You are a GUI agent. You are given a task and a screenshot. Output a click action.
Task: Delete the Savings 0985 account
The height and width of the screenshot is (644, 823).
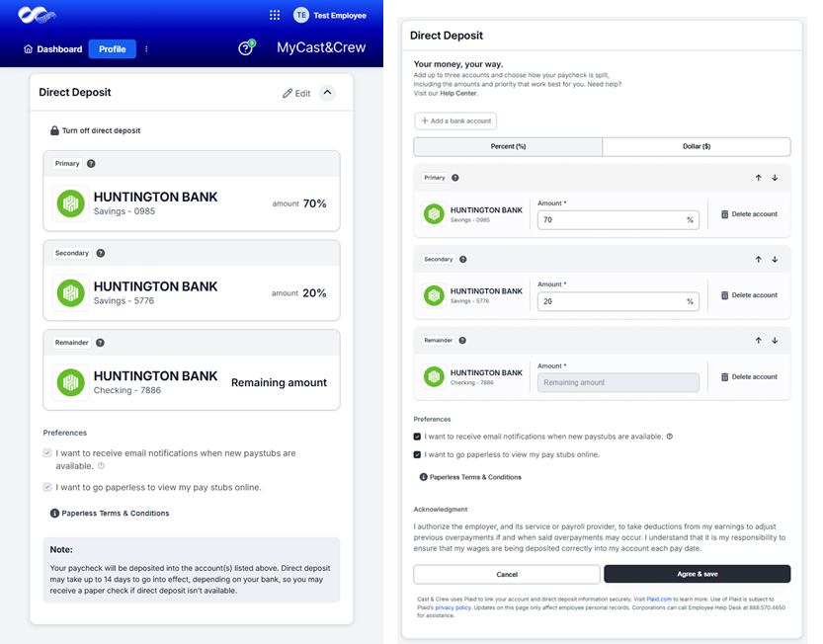click(749, 214)
